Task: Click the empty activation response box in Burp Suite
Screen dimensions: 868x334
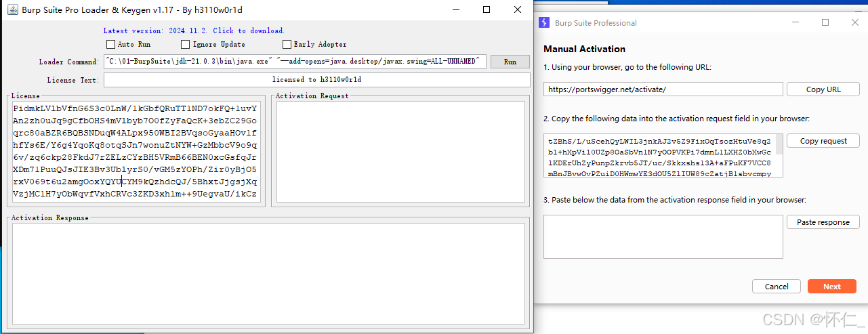Action: pos(663,237)
